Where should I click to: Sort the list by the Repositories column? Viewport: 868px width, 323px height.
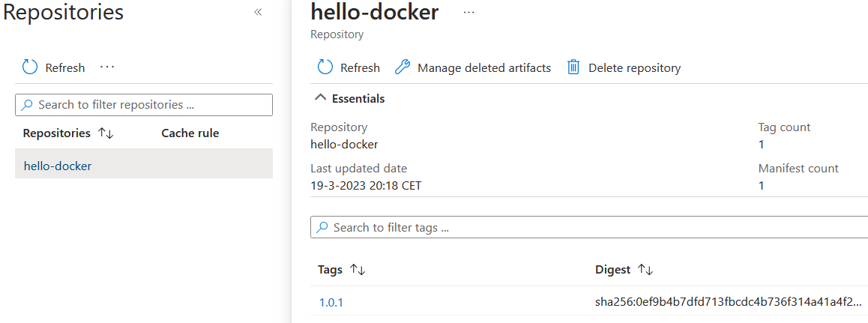pyautogui.click(x=106, y=133)
